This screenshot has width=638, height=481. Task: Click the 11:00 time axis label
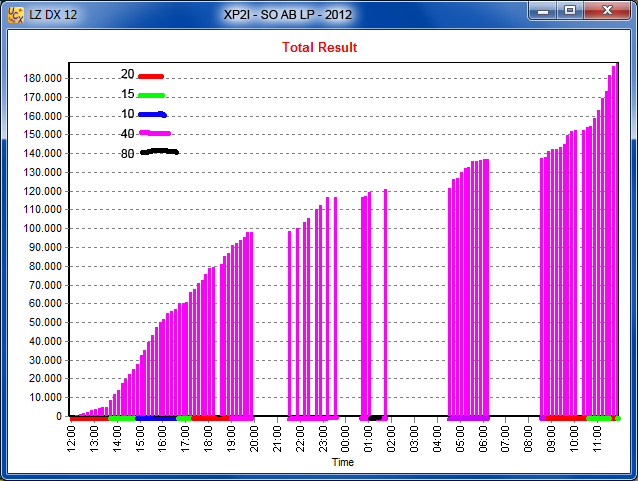click(596, 437)
